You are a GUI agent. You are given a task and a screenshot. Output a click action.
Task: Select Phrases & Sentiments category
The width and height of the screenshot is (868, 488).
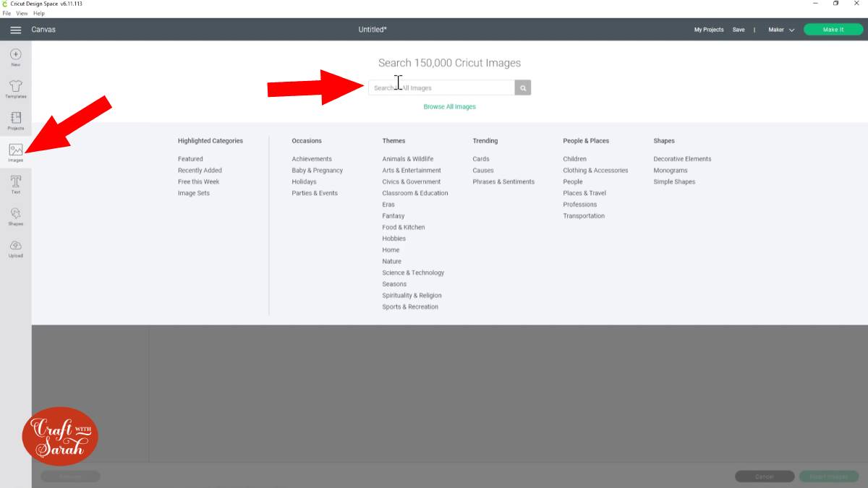coord(503,181)
